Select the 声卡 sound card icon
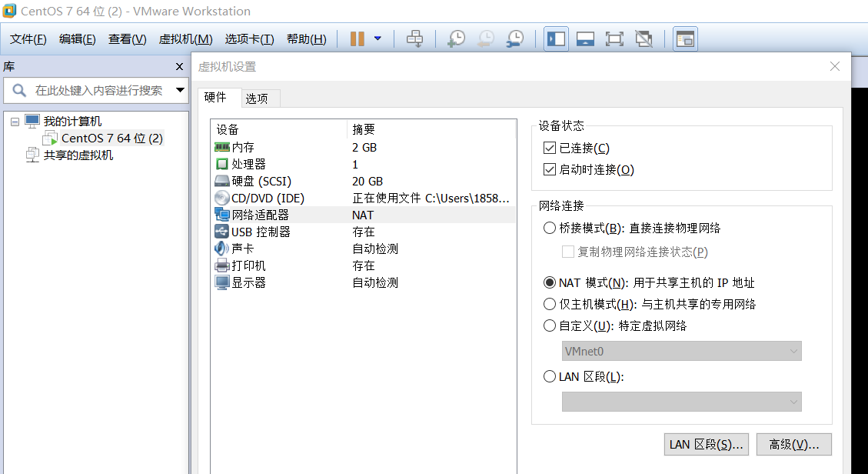This screenshot has width=868, height=474. coord(222,249)
